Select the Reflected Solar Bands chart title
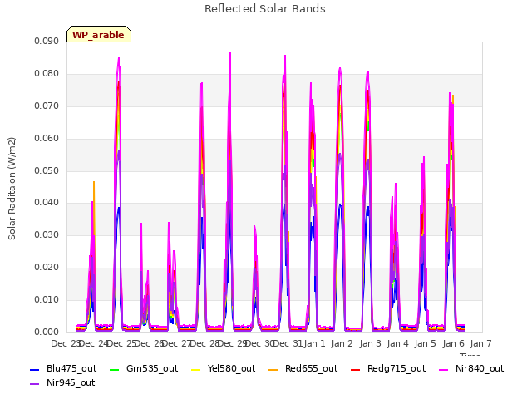Viewport: 532px width, 399px height. 265,9
